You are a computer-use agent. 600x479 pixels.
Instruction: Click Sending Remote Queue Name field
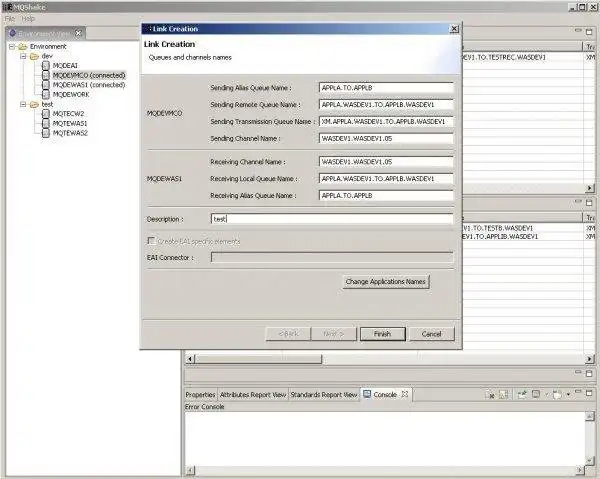pyautogui.click(x=386, y=104)
